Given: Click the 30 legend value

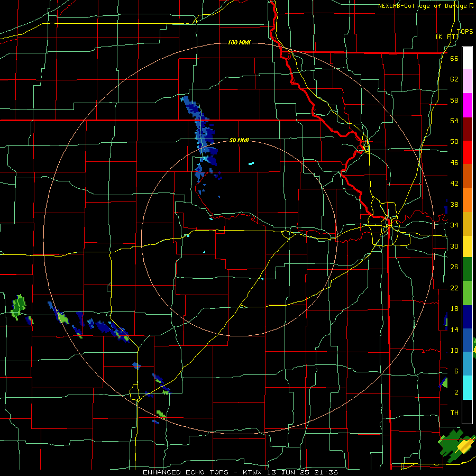Looking at the screenshot, I should click(x=454, y=246).
